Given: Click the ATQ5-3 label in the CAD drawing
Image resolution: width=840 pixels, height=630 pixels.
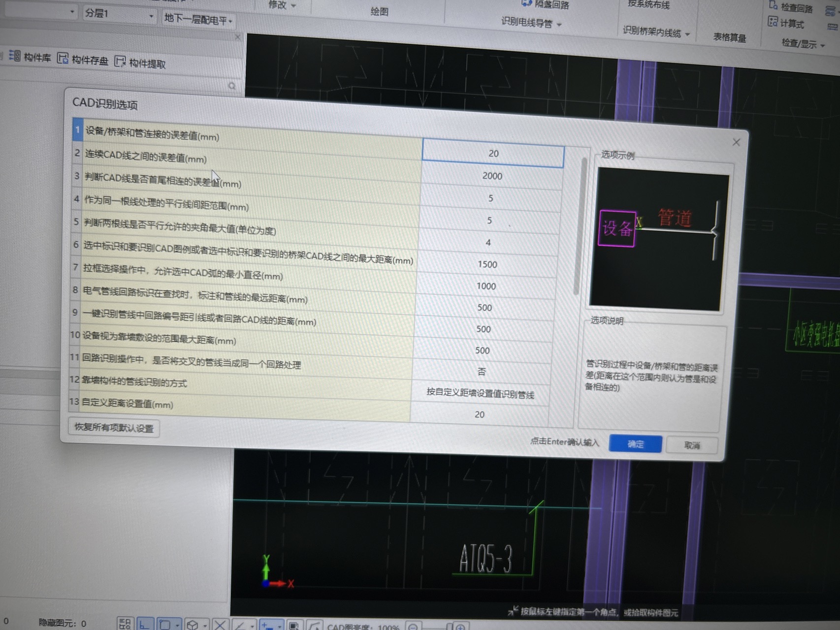Looking at the screenshot, I should click(485, 559).
